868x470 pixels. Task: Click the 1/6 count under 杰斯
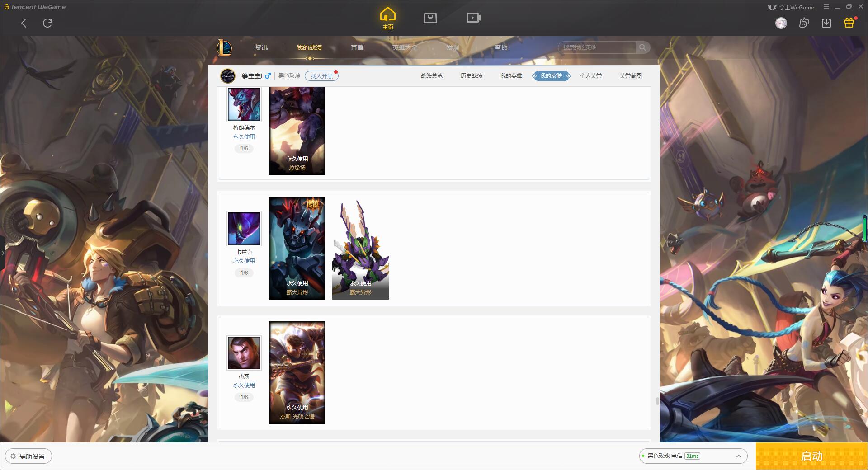pos(244,397)
